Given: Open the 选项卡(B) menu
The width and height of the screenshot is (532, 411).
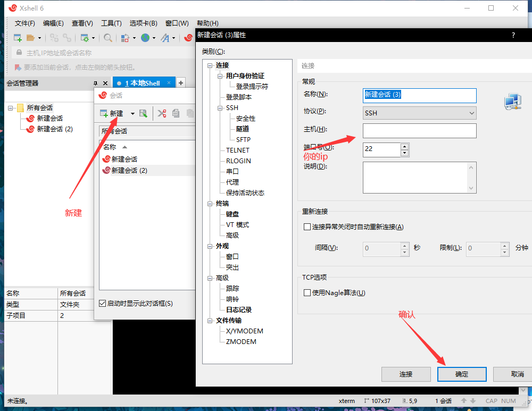Looking at the screenshot, I should [x=143, y=23].
